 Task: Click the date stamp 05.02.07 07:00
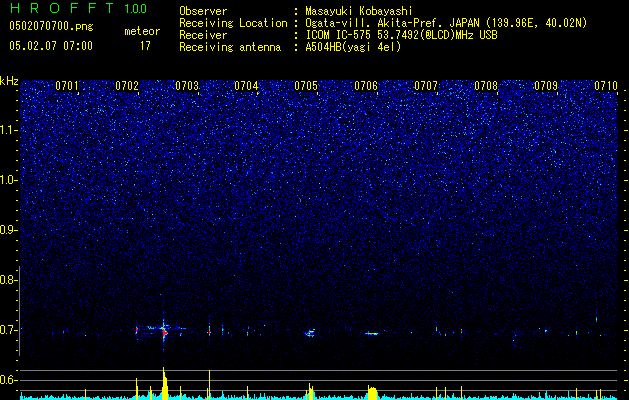[x=51, y=46]
